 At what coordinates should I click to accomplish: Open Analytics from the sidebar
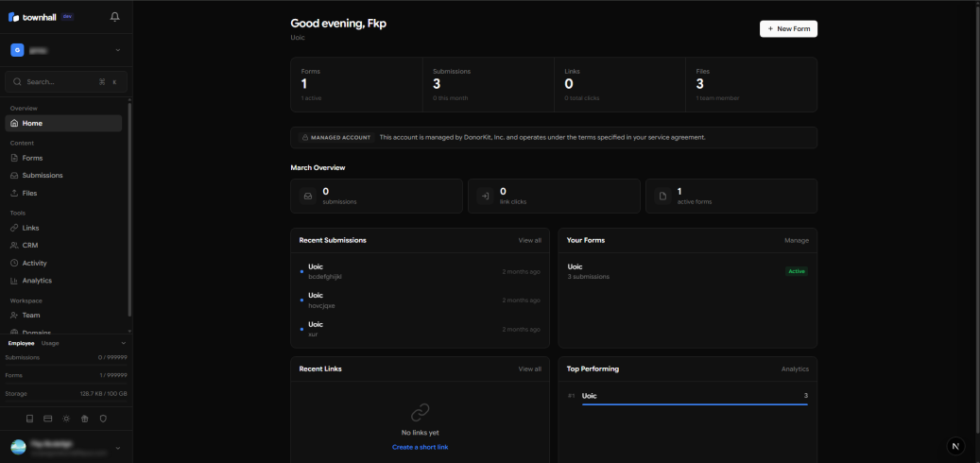63,281
